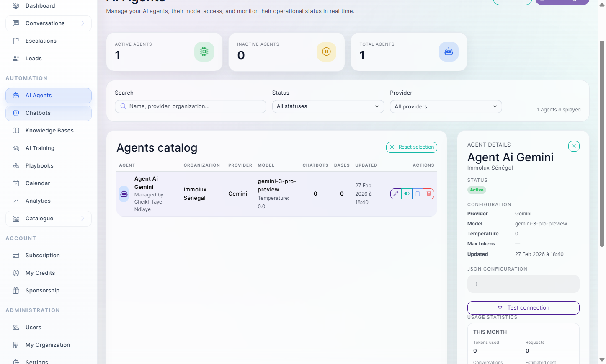Click the Calendar icon in sidebar

click(16, 183)
